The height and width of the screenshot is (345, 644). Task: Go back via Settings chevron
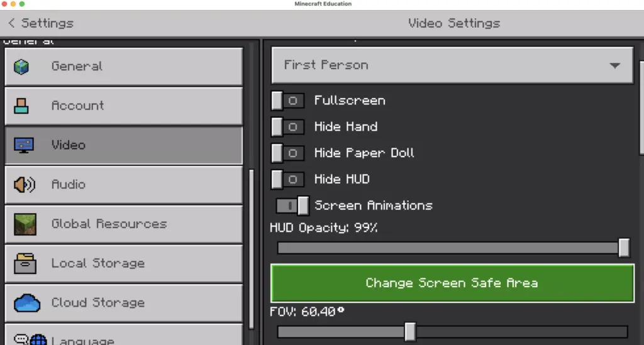[x=11, y=23]
